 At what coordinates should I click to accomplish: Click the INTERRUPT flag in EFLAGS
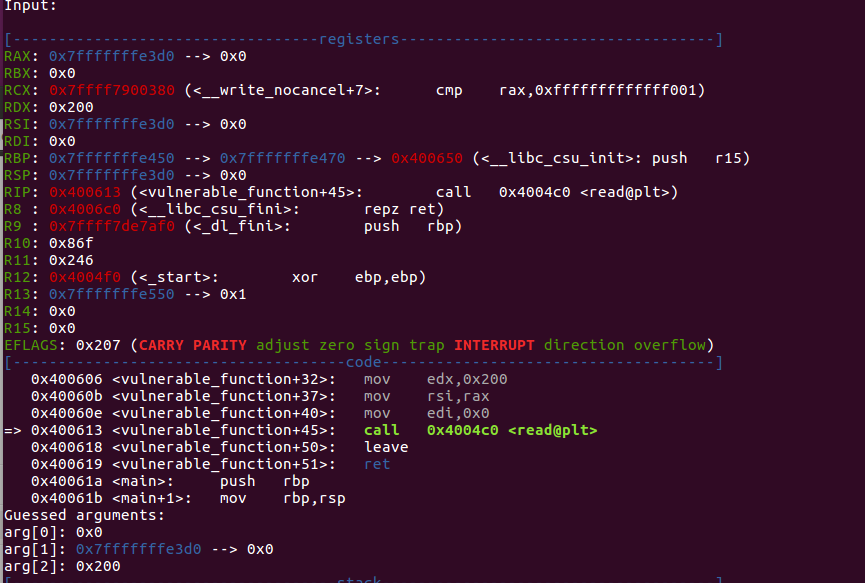pos(494,345)
